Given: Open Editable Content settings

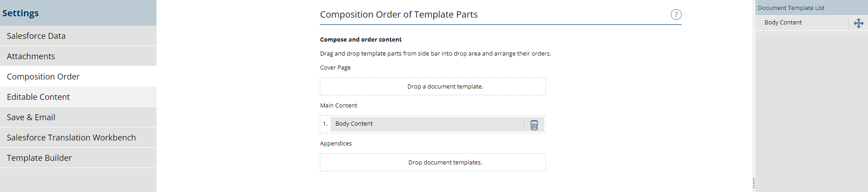Looking at the screenshot, I should click(38, 97).
